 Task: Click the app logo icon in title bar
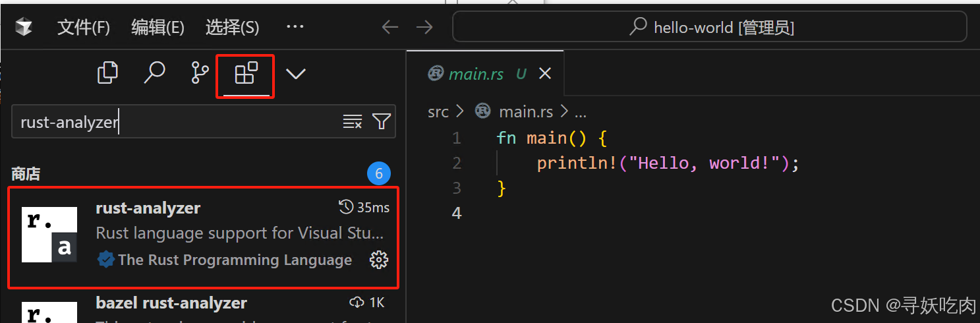(24, 27)
